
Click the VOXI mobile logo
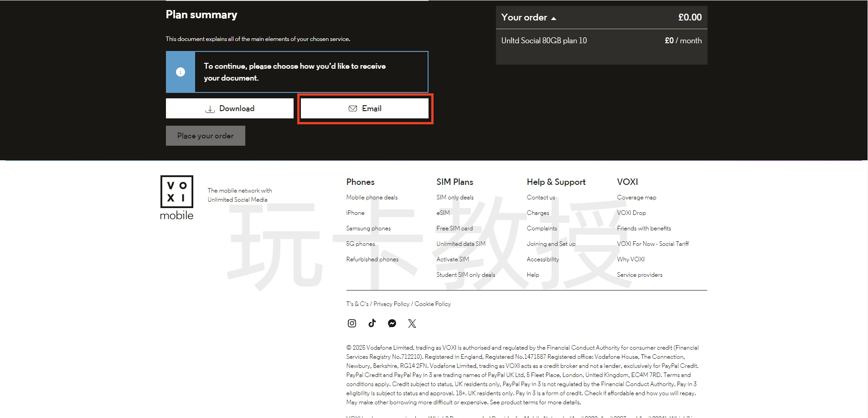coord(177,198)
